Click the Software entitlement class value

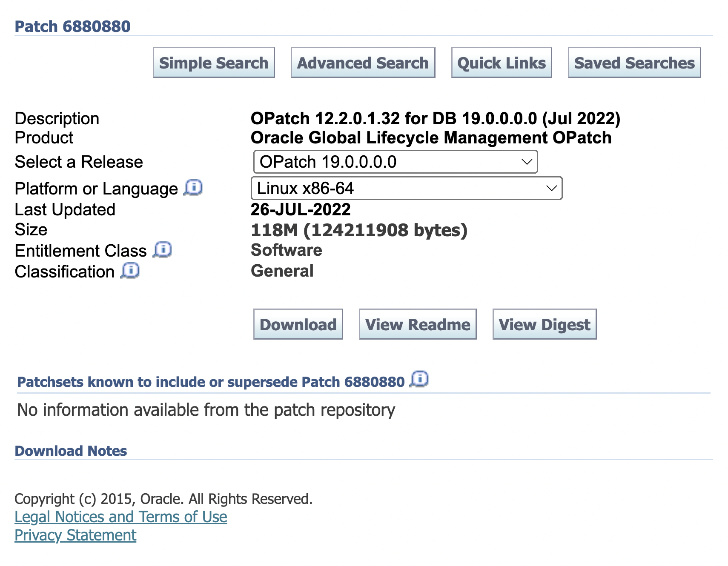coord(287,250)
